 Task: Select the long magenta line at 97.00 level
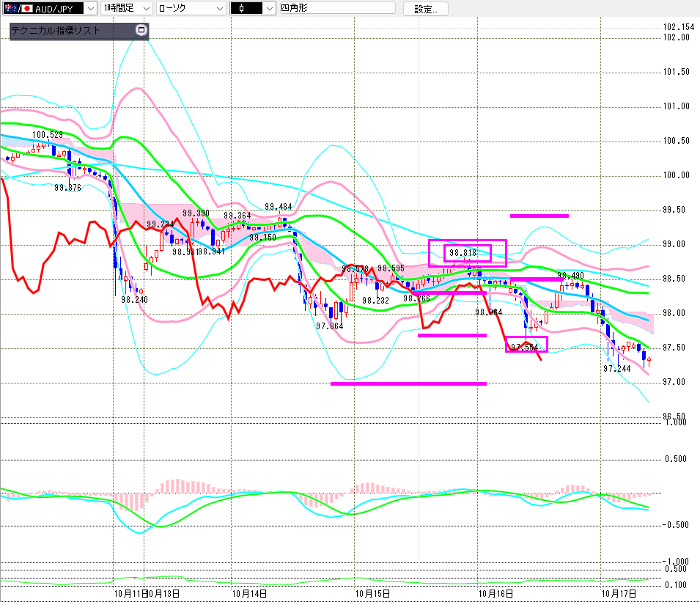coord(408,383)
